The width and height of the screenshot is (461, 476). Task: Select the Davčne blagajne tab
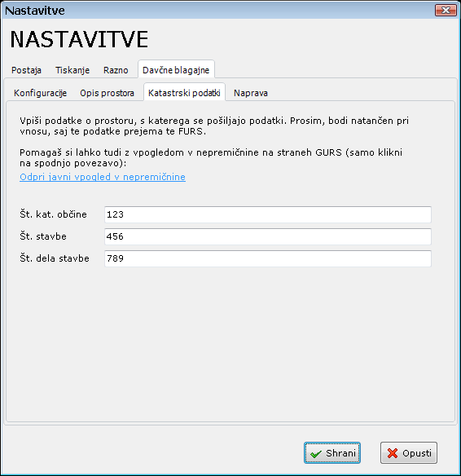point(176,70)
